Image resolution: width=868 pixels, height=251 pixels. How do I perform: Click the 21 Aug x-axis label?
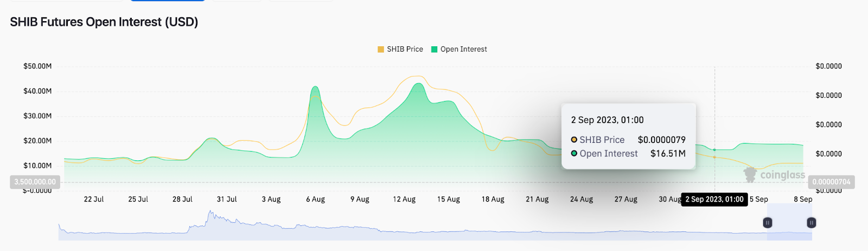coord(537,199)
